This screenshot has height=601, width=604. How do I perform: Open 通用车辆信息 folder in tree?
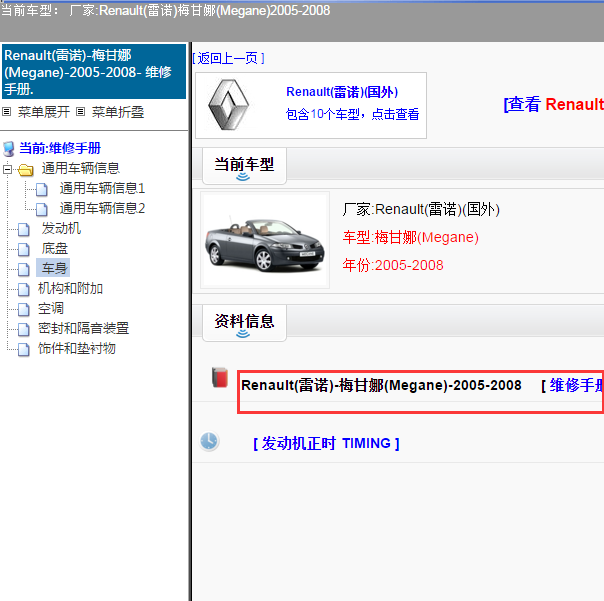coord(81,168)
